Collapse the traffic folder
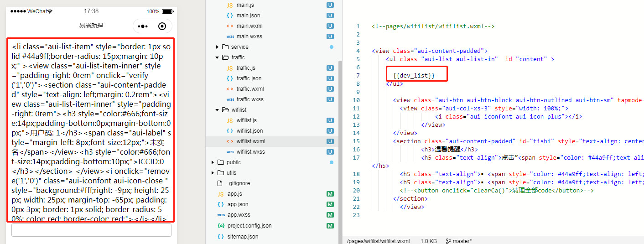 pos(218,57)
